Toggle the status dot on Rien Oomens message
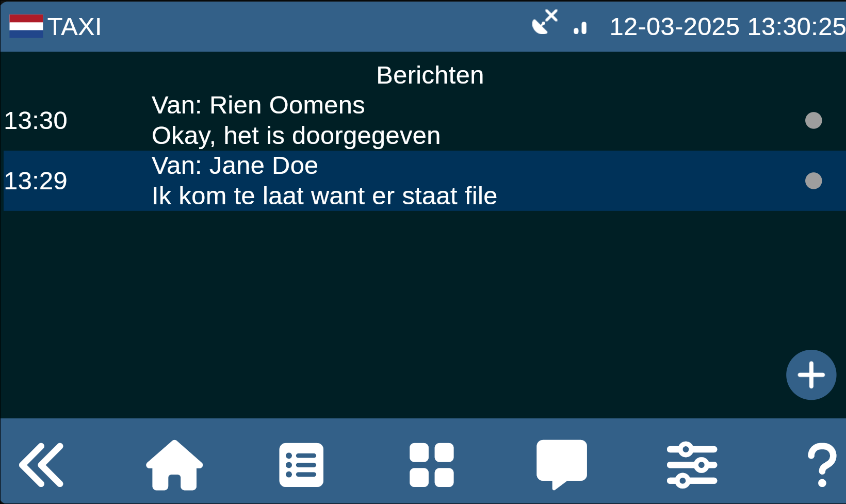The image size is (846, 504). coord(814,120)
